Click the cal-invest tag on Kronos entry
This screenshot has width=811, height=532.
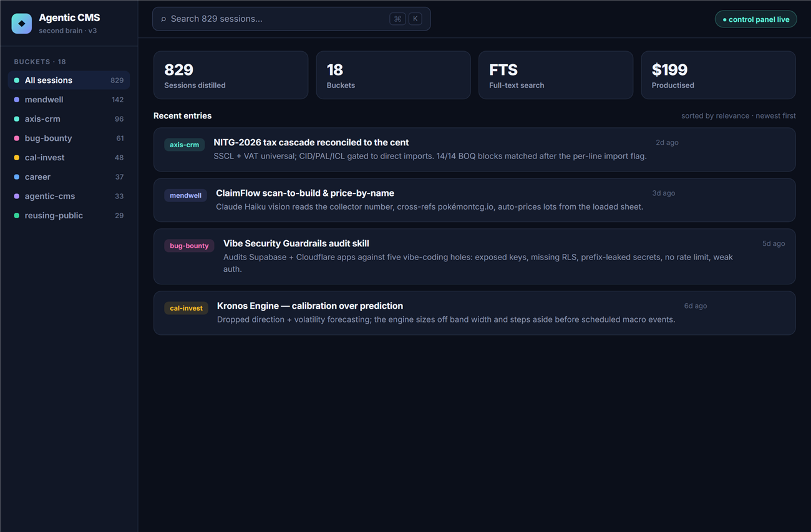click(186, 308)
